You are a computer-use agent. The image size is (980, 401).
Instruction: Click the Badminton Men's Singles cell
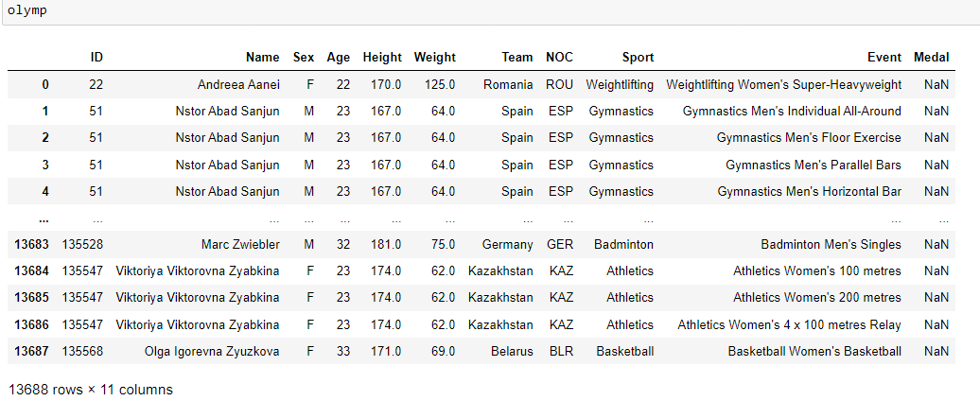(x=831, y=245)
